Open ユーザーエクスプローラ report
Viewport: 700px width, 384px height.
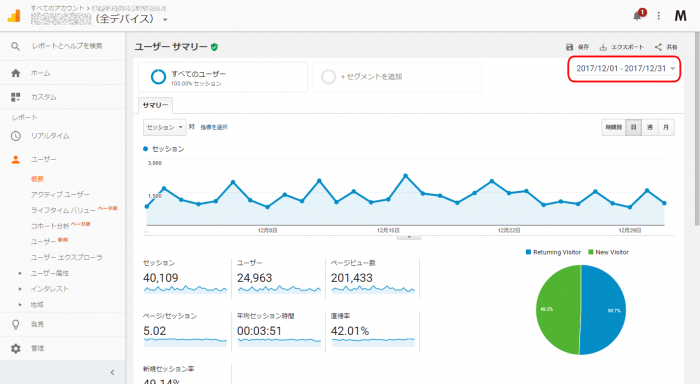click(x=67, y=257)
